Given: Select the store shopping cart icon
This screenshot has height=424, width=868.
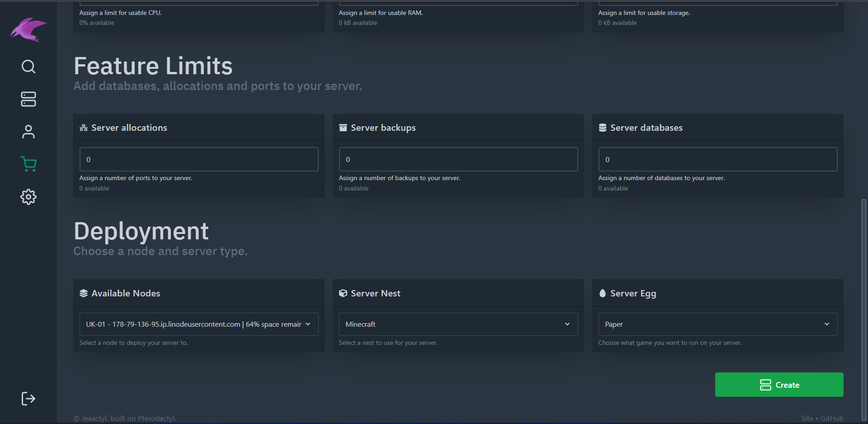Looking at the screenshot, I should (28, 164).
